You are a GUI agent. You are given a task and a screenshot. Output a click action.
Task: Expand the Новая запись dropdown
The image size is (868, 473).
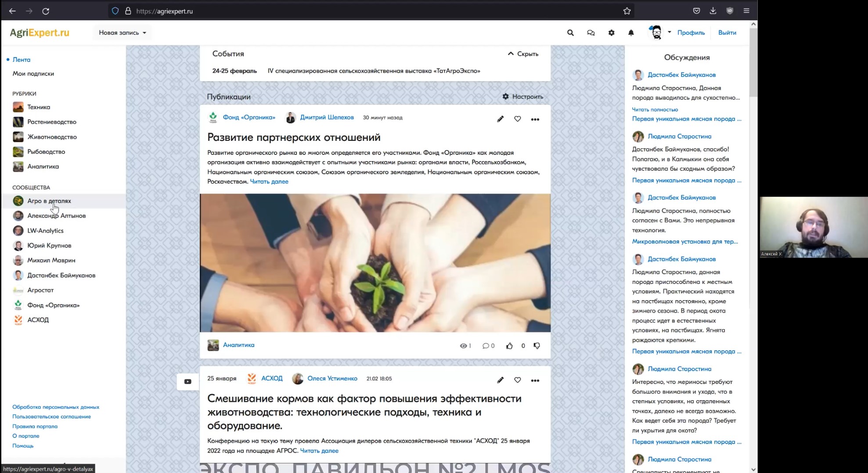click(x=122, y=32)
